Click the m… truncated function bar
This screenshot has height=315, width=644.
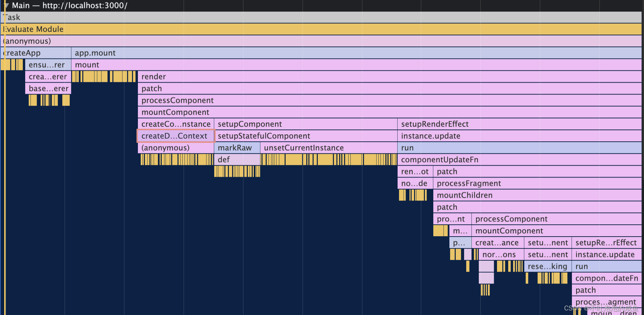[x=461, y=231]
